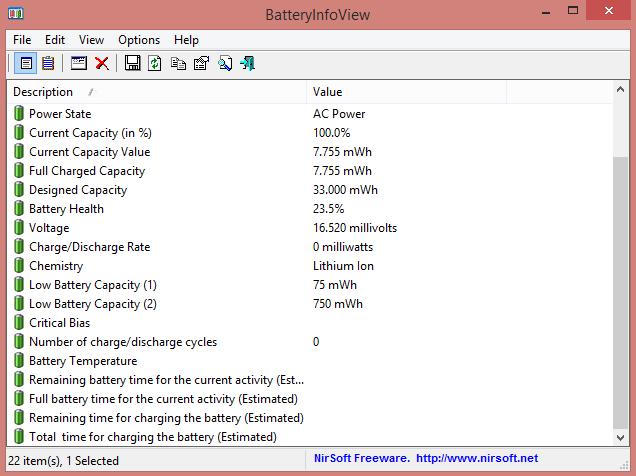The height and width of the screenshot is (476, 636).
Task: Select Remaining battery time for current activity row
Action: click(309, 380)
